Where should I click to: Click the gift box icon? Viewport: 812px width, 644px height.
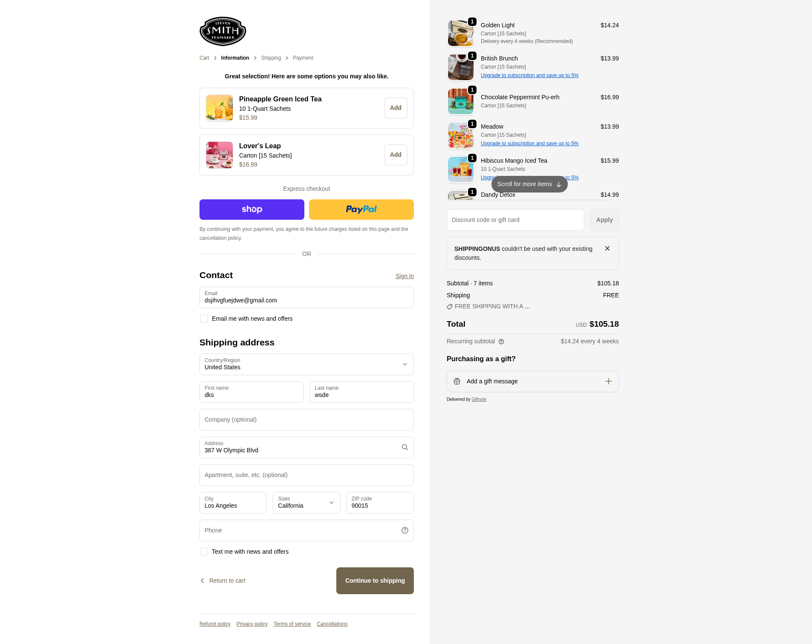pos(457,381)
